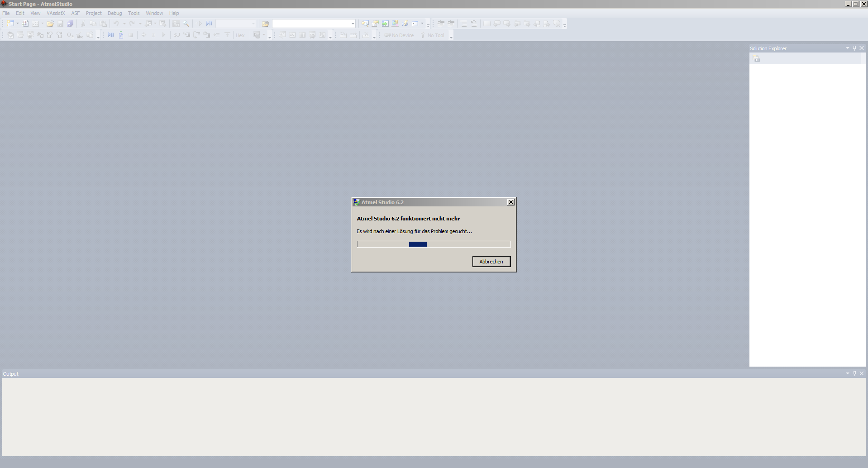Click the Device Programming lightning icon
This screenshot has height=468, width=868.
pyautogui.click(x=405, y=24)
